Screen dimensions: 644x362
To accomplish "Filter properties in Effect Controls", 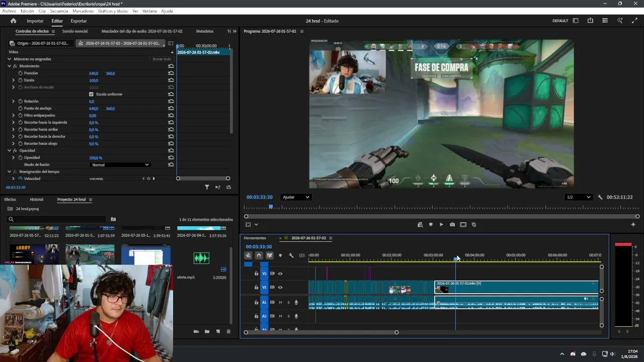I will 207,187.
